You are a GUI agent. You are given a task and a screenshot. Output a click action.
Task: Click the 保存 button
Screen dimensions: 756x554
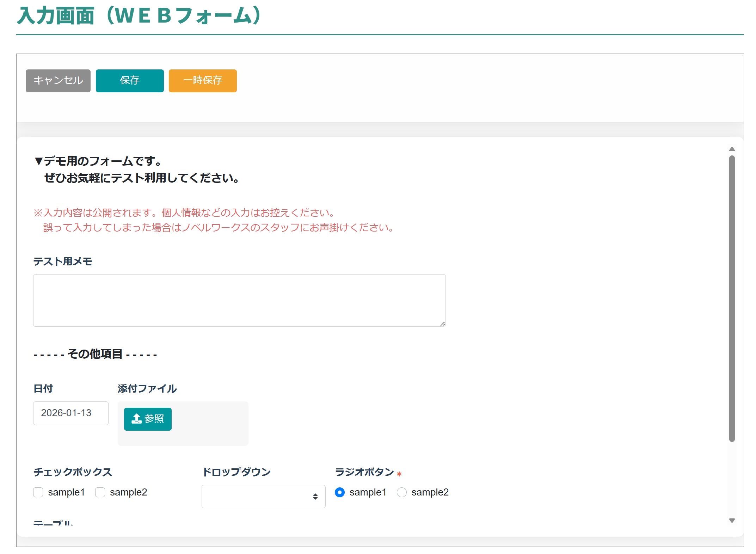129,81
